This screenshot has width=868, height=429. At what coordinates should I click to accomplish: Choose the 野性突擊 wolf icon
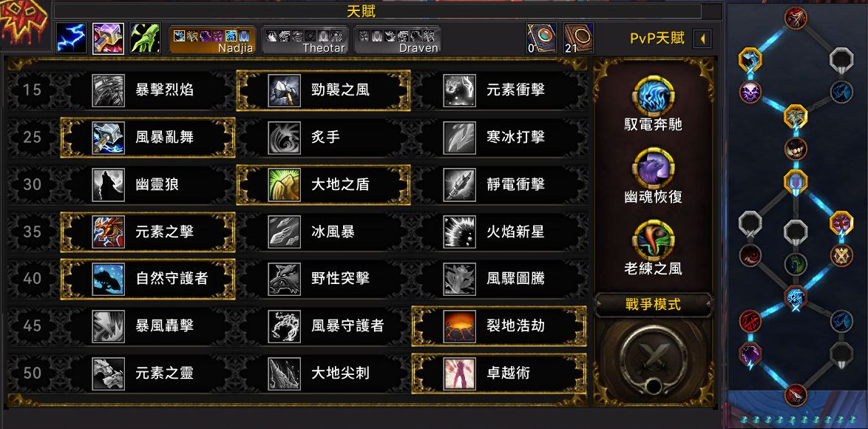[x=284, y=279]
